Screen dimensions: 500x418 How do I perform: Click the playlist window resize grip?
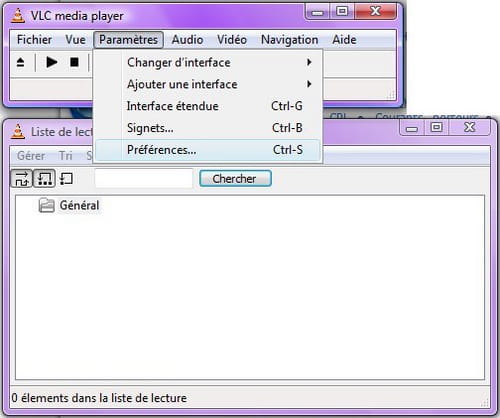pos(485,403)
